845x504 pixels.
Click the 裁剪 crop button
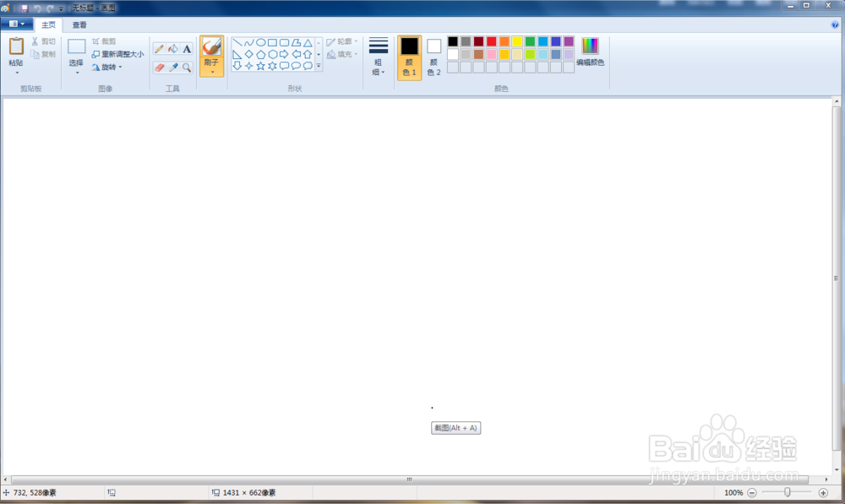(103, 41)
